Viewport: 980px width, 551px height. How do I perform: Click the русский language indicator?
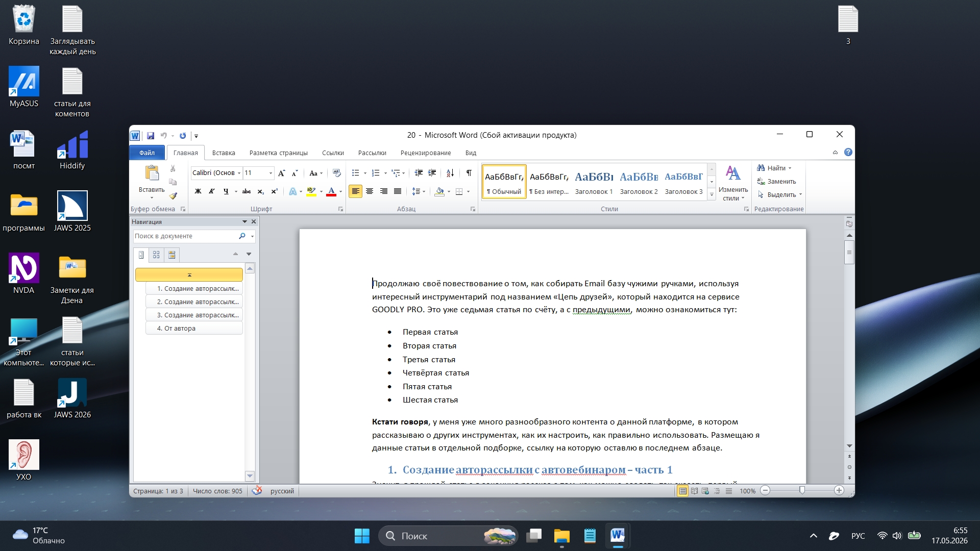tap(282, 491)
